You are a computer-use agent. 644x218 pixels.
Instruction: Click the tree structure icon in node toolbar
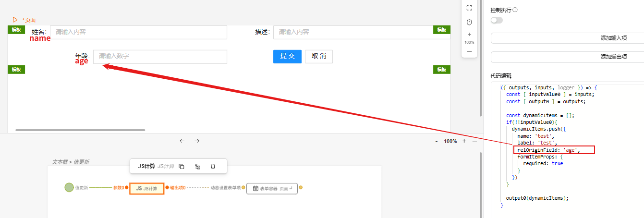197,166
